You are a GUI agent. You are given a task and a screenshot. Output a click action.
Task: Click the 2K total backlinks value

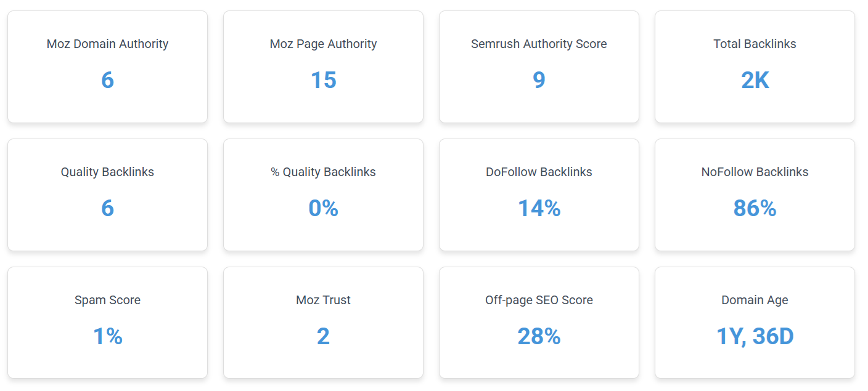point(755,80)
